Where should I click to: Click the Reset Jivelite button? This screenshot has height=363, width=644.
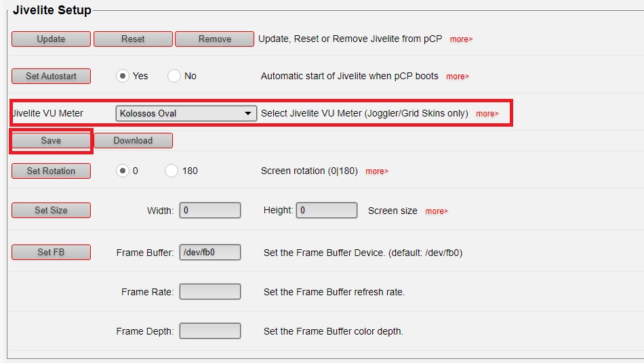pos(133,39)
